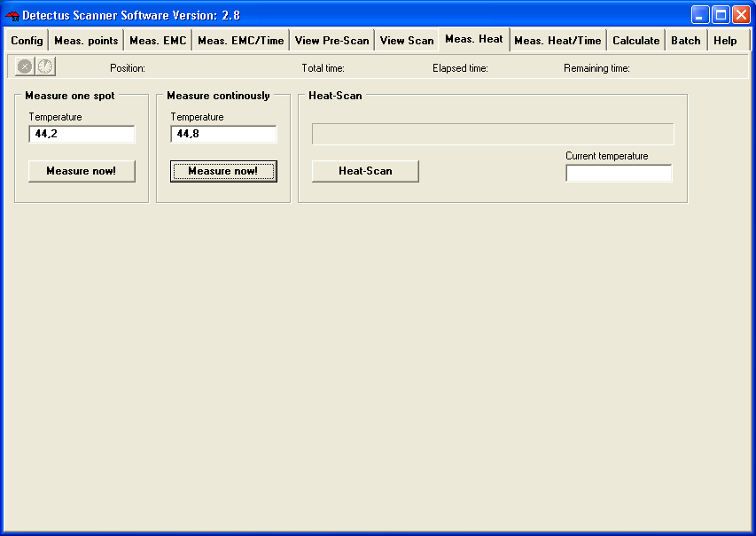Click the clock timer toolbar icon
This screenshot has height=536, width=756.
pyautogui.click(x=45, y=66)
